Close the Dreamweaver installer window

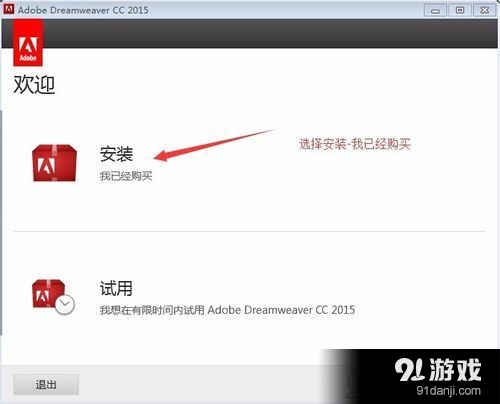[x=485, y=10]
